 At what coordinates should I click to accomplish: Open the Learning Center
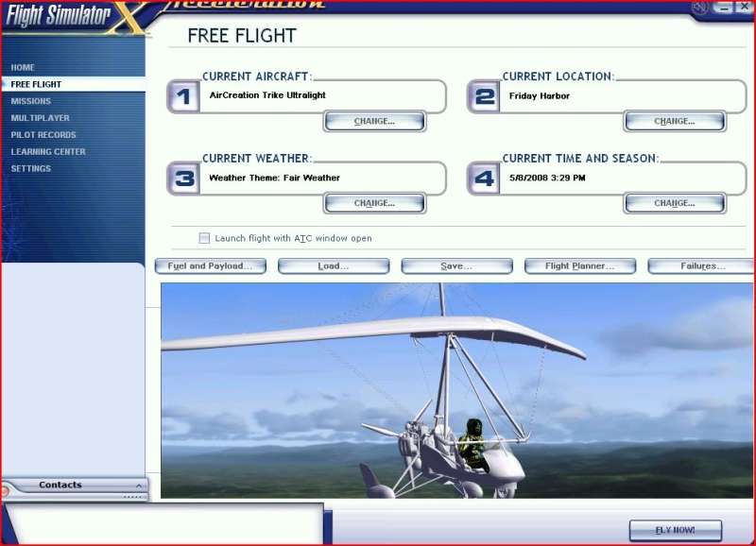pos(48,152)
